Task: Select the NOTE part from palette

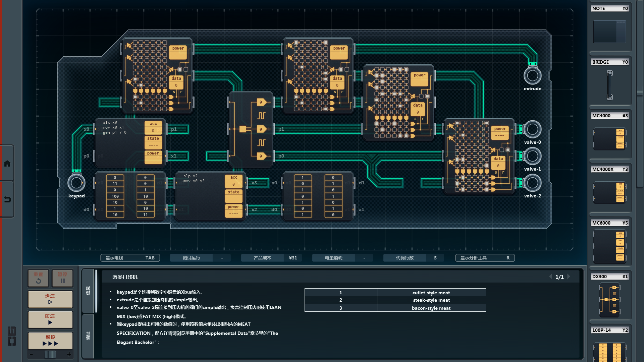Action: (609, 32)
